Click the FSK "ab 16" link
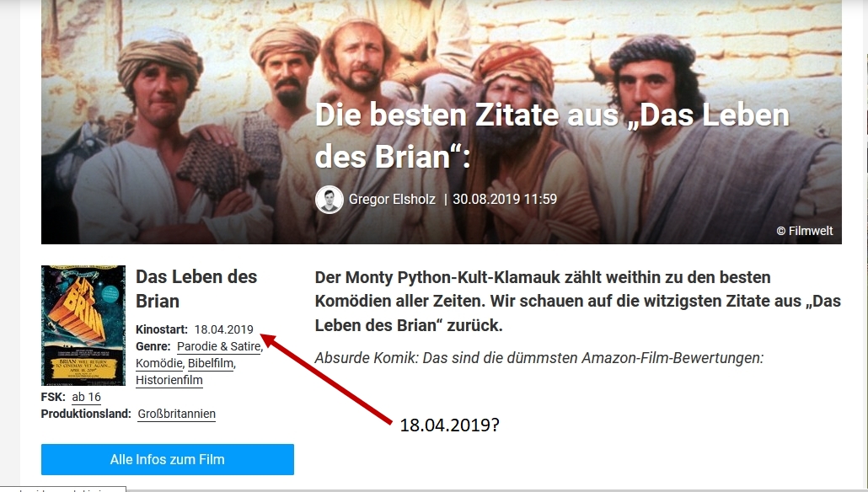868x492 pixels. pos(86,397)
